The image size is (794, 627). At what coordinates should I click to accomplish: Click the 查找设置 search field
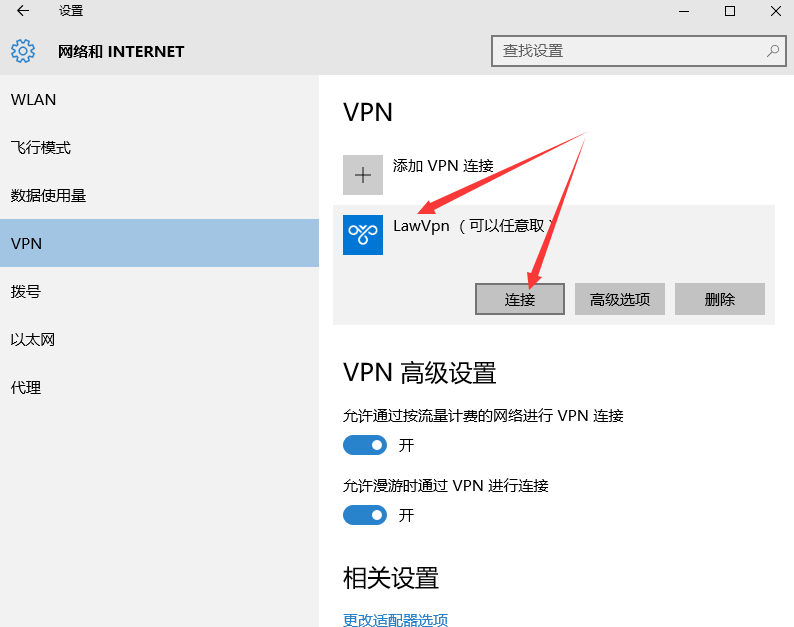(x=628, y=50)
